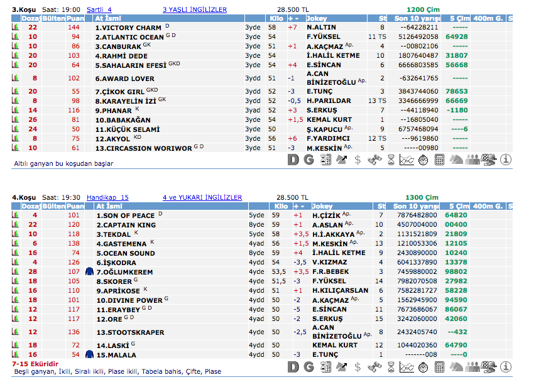Click the binoculars icon in race 3 toolbar

coord(374,160)
